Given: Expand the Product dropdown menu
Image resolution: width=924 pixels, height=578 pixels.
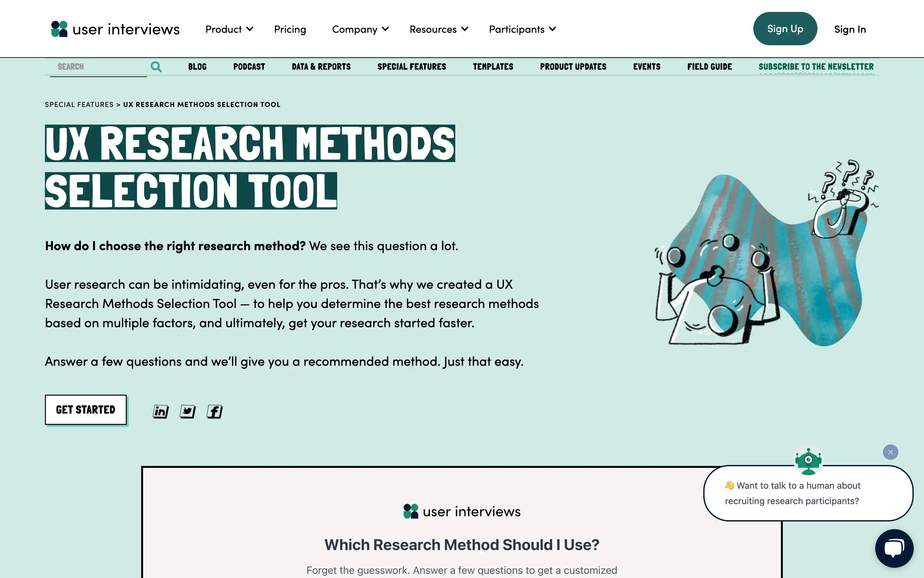Looking at the screenshot, I should (x=229, y=30).
